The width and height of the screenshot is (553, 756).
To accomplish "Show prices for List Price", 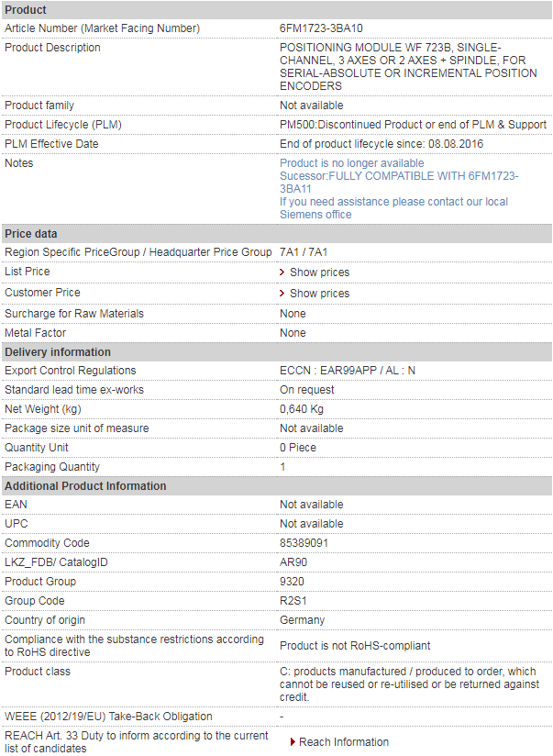I will [x=319, y=272].
